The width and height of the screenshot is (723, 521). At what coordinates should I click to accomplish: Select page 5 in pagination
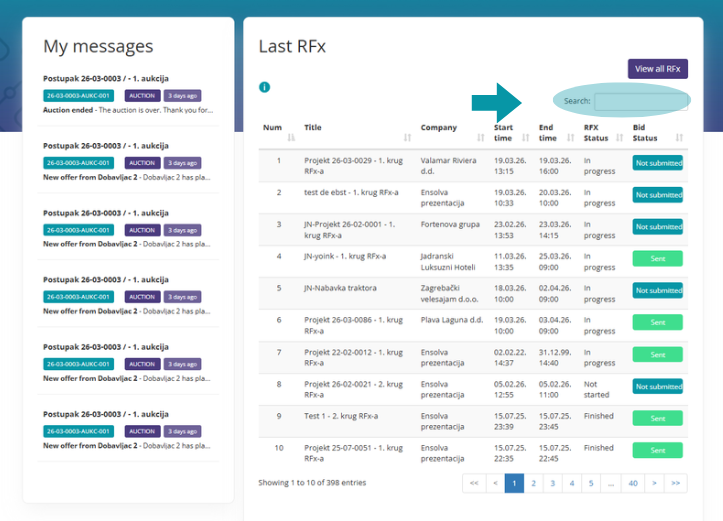tap(590, 483)
